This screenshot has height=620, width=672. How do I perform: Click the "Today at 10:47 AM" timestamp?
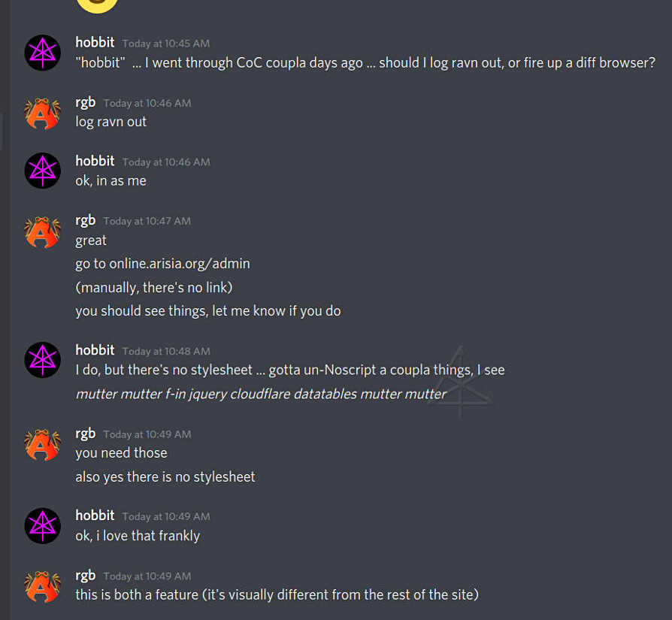pyautogui.click(x=147, y=221)
